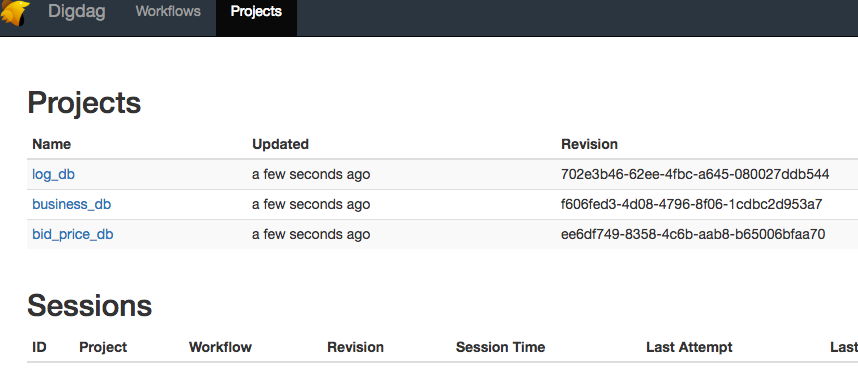Click the Sessions ID column header
The image size is (858, 374).
coord(39,347)
